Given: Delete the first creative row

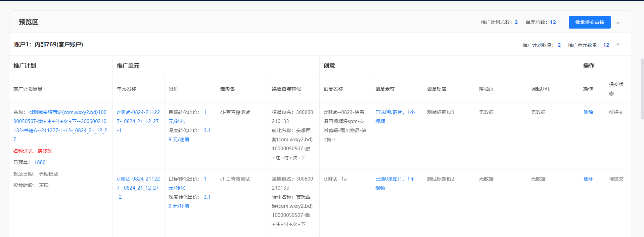Looking at the screenshot, I should (588, 112).
